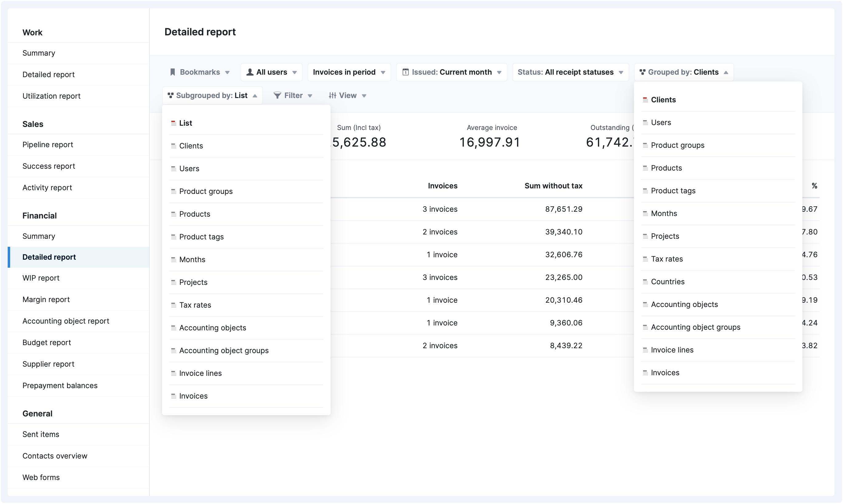This screenshot has height=504, width=843.
Task: Open the View dropdown
Action: point(348,96)
